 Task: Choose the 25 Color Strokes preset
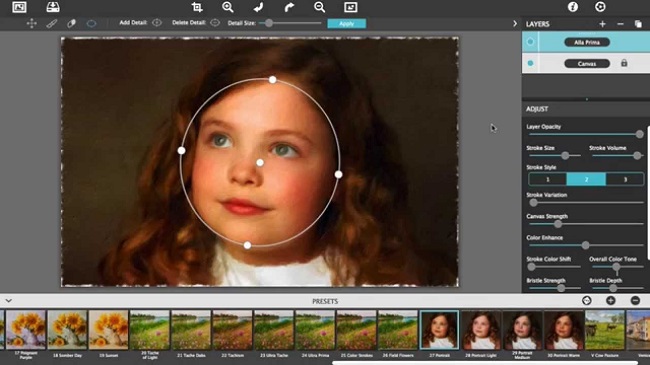[357, 330]
